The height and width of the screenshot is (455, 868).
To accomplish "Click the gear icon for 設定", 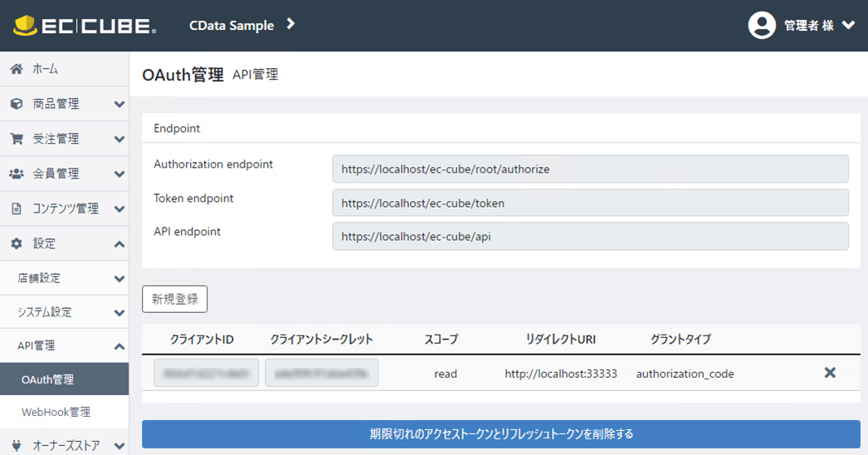I will click(17, 244).
